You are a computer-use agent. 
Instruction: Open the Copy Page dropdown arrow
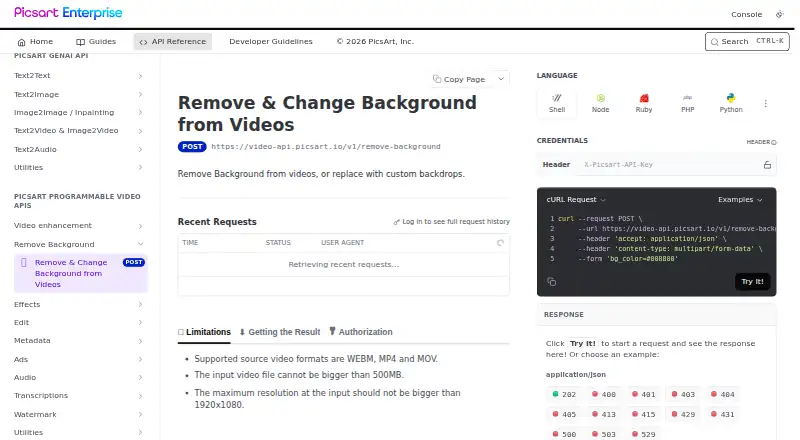click(x=501, y=79)
